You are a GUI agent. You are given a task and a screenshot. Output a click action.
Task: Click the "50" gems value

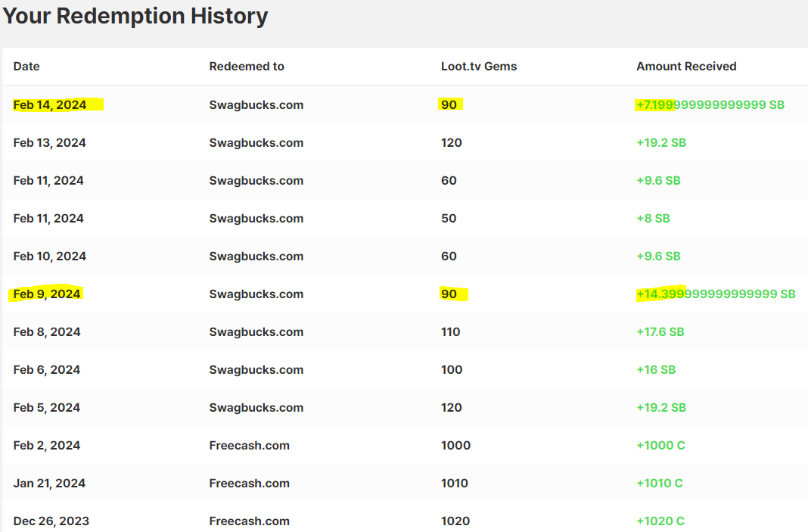click(x=449, y=219)
